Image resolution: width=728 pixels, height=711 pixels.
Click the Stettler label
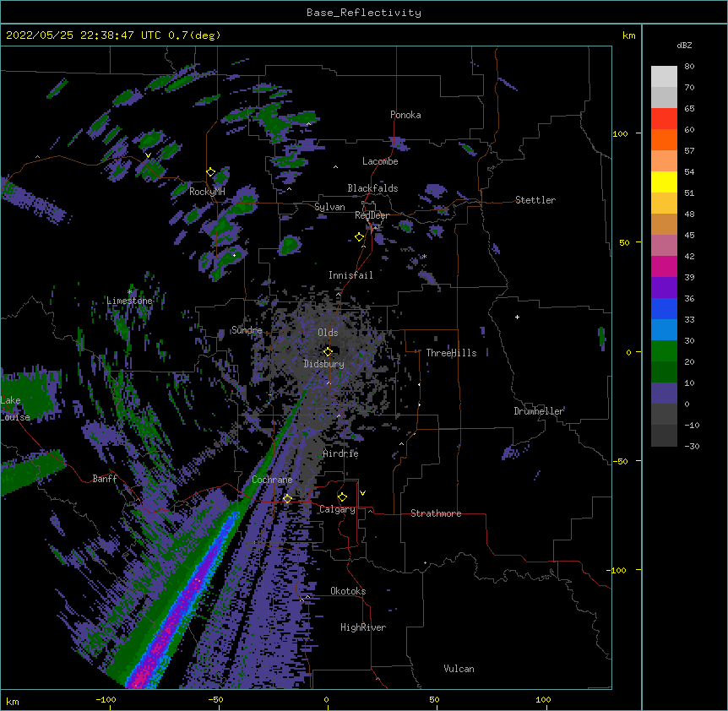(535, 200)
